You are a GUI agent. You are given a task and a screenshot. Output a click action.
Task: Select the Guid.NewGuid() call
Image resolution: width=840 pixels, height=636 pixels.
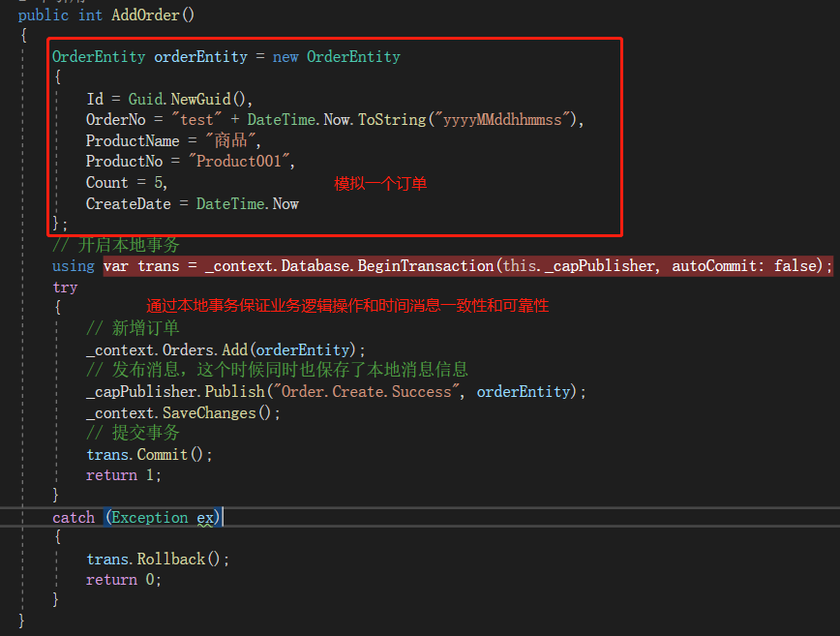187,99
